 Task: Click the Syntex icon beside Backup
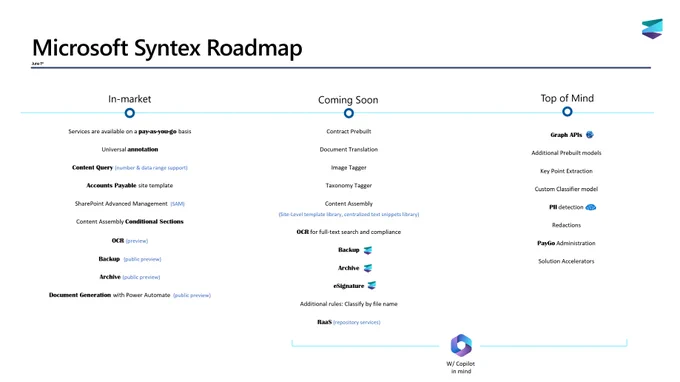[368, 250]
